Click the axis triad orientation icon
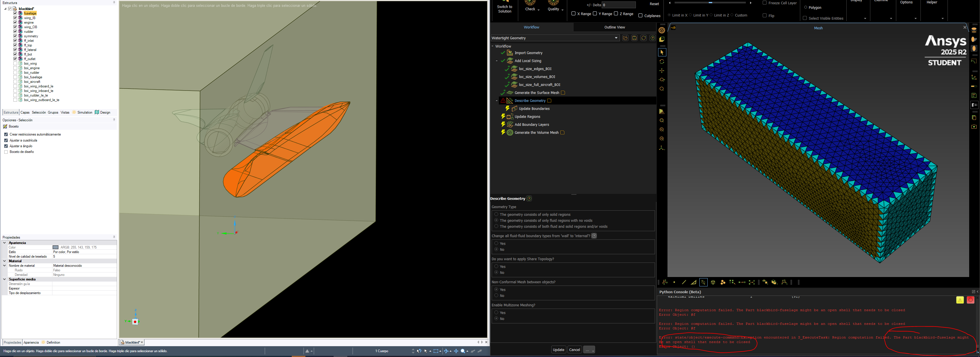Viewport: 980px width, 357px height. pos(662,148)
